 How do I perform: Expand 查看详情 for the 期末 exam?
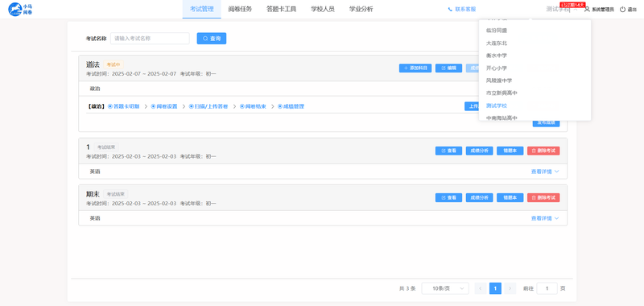click(545, 218)
